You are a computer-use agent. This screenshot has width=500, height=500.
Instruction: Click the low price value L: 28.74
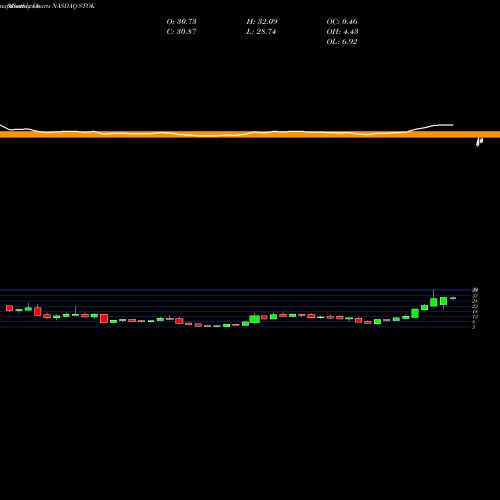click(x=261, y=32)
